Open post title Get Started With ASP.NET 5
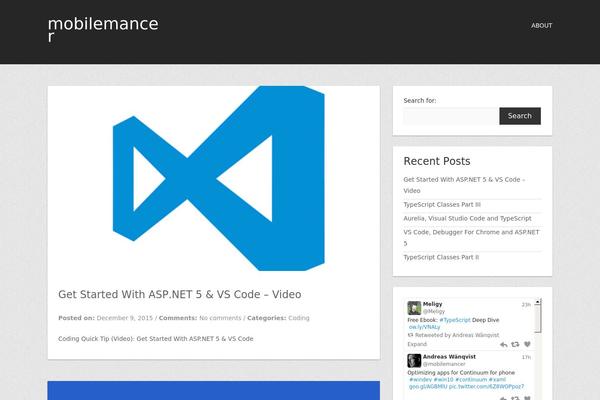Image resolution: width=600 pixels, height=400 pixels. pyautogui.click(x=179, y=294)
